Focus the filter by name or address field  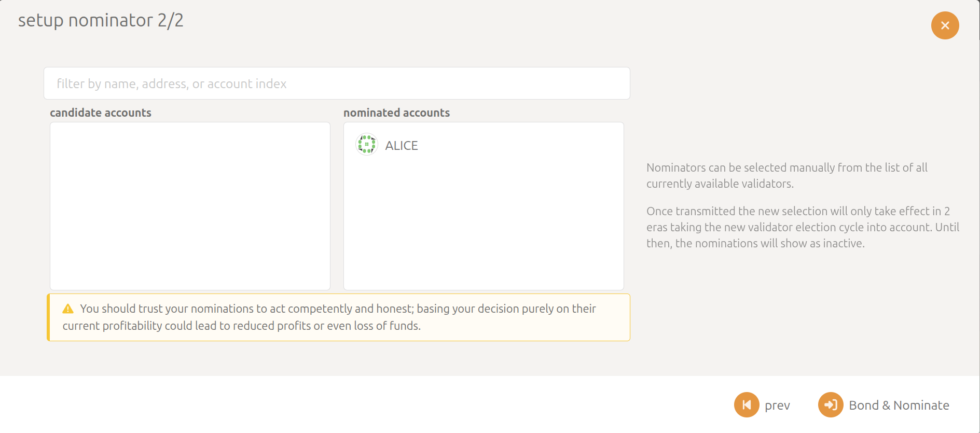(337, 83)
